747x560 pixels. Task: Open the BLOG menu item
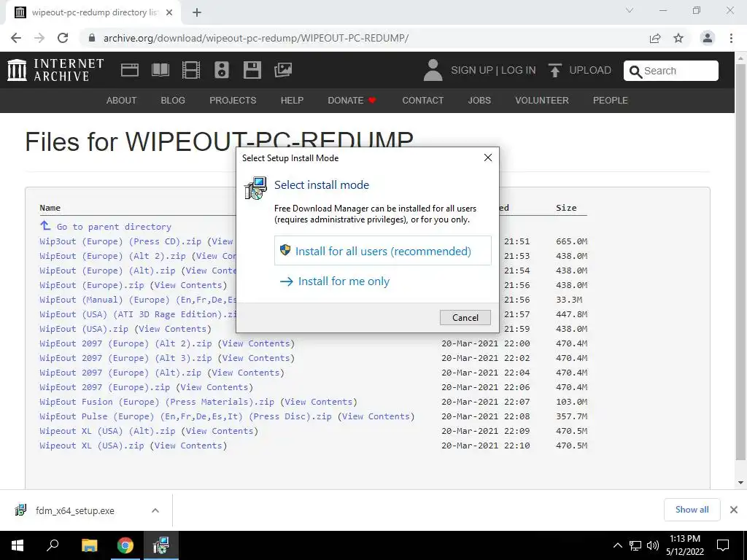pos(173,101)
